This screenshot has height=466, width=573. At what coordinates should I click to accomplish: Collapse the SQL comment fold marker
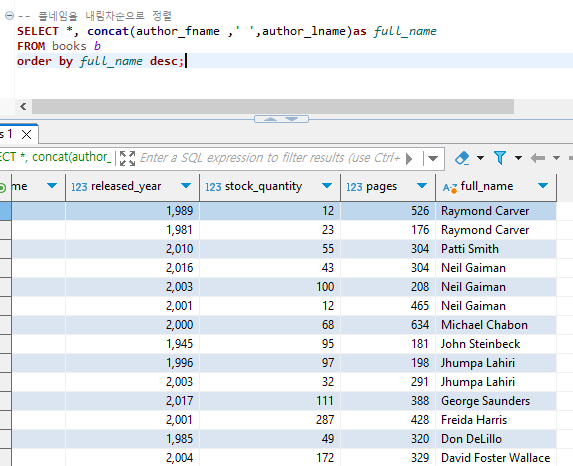point(10,15)
